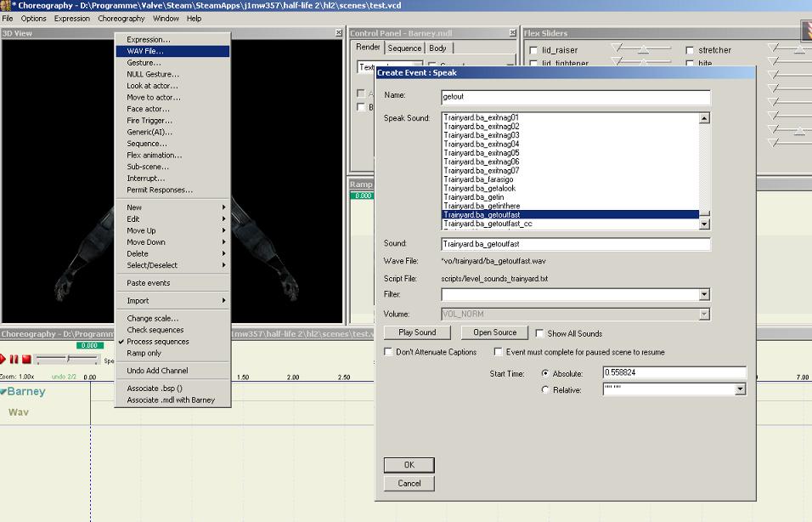Select the Relative start time radio button
The image size is (812, 522).
pos(544,390)
